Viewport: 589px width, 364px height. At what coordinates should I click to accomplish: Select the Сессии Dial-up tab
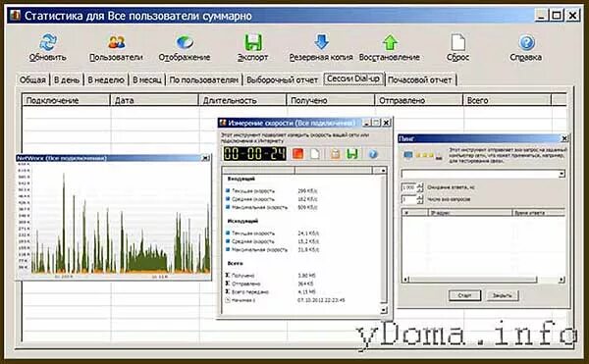[353, 78]
